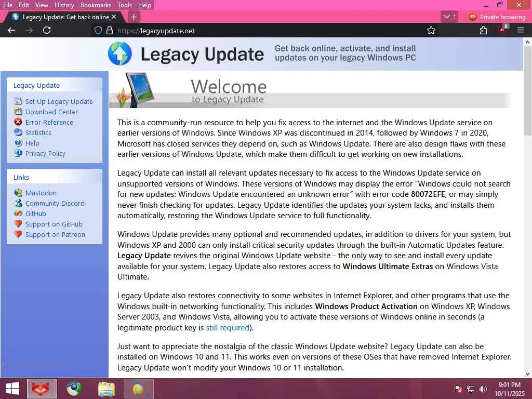
Task: Open the Bookmarks menu
Action: tap(96, 5)
